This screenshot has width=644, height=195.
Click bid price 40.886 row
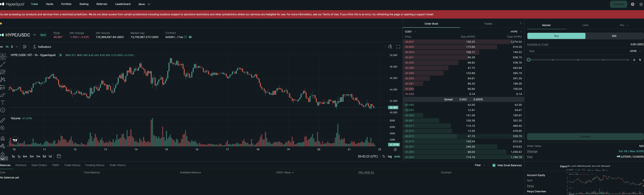463,105
